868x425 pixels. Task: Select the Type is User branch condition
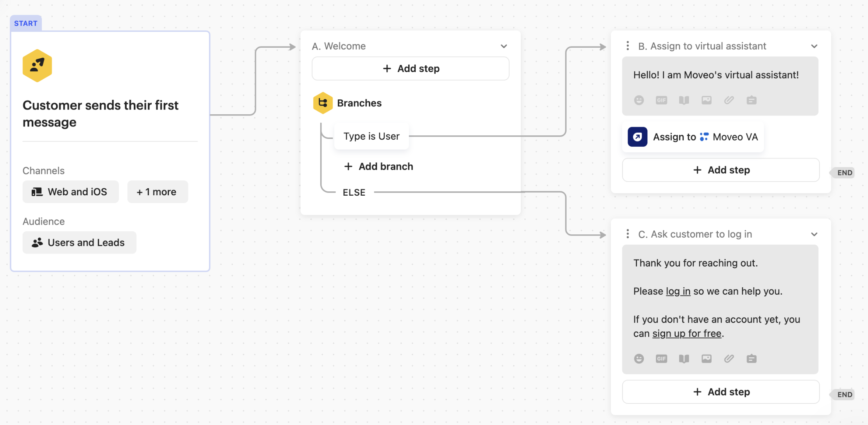(x=371, y=136)
